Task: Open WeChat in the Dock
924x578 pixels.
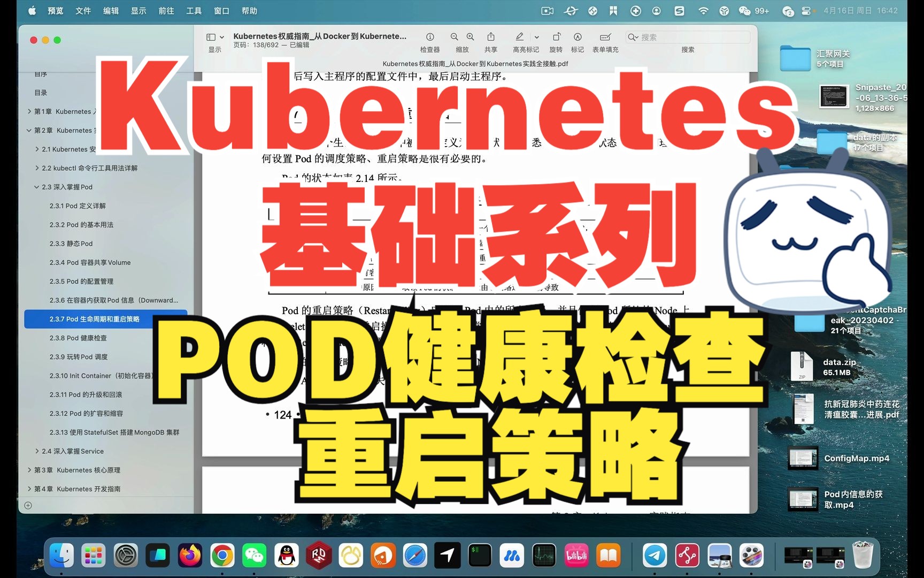Action: (x=255, y=556)
